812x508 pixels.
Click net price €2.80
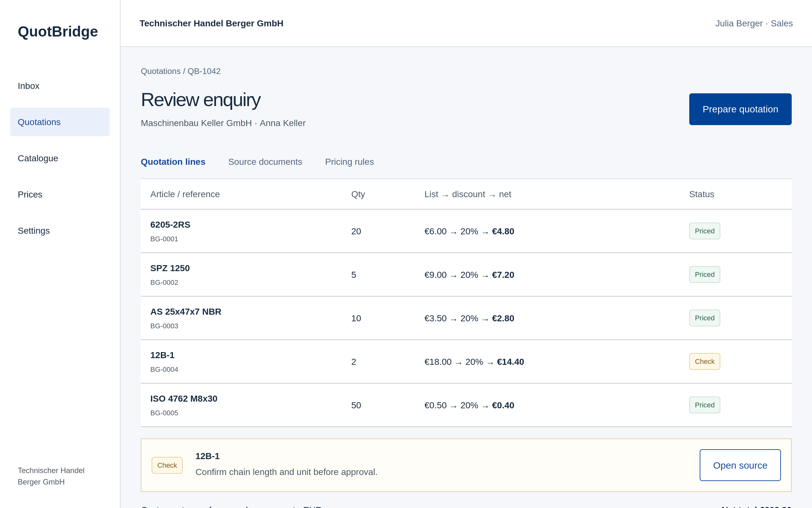point(503,318)
